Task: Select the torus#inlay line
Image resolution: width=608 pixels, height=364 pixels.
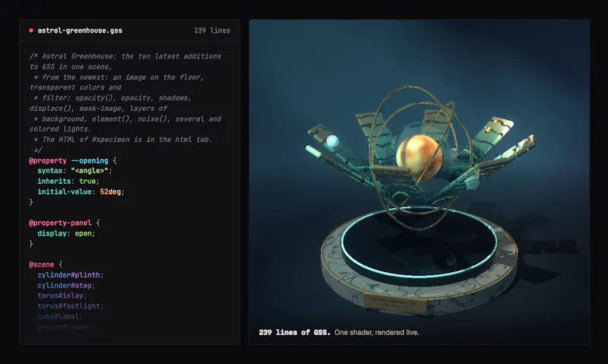Action: (62, 296)
